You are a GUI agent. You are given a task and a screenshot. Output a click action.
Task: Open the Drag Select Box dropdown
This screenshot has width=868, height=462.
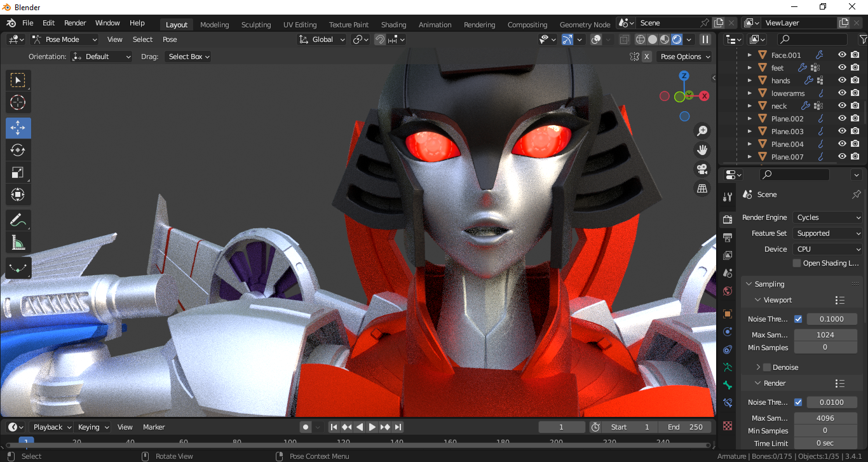point(187,57)
